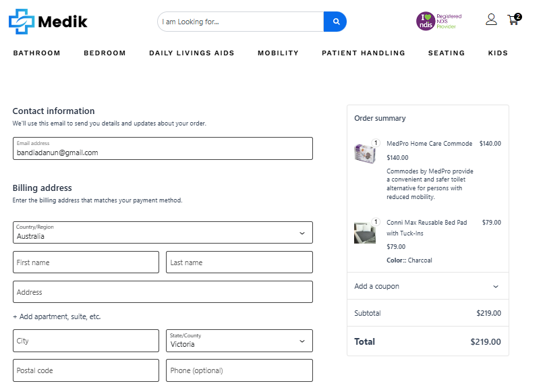Open the Kids menu

498,53
